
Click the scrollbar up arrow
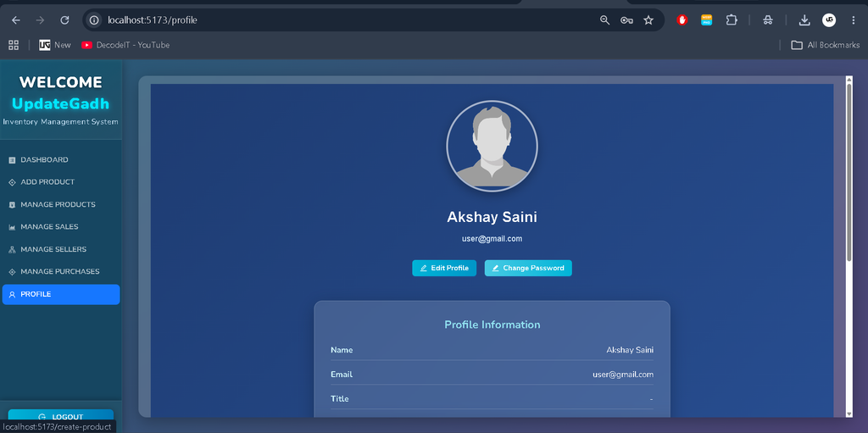click(x=849, y=80)
